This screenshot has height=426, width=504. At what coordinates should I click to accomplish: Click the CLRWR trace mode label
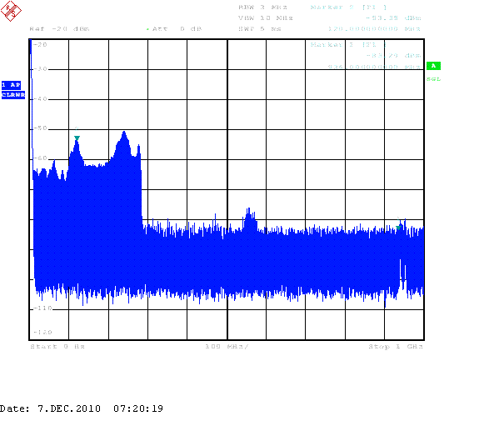pos(12,95)
